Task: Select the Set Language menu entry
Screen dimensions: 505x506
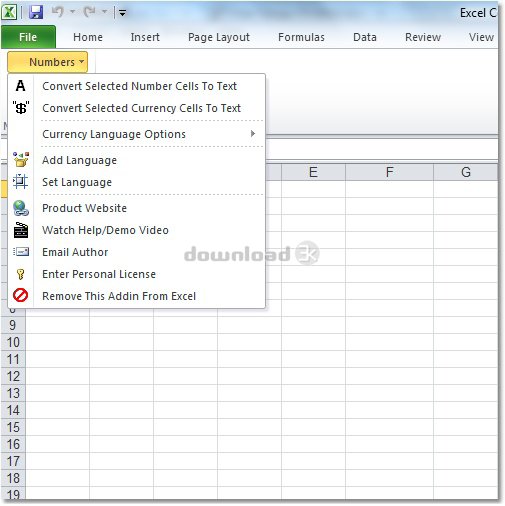Action: (77, 182)
